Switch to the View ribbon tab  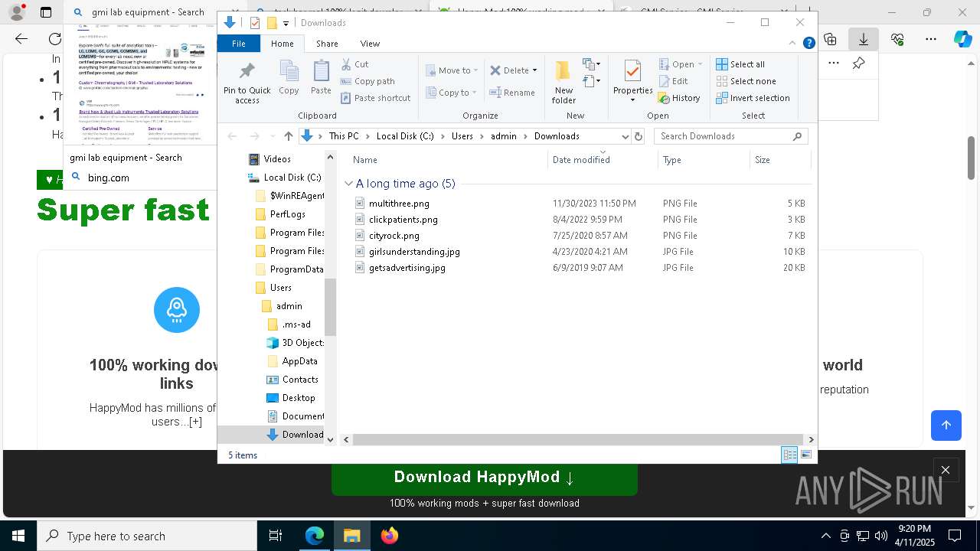370,44
